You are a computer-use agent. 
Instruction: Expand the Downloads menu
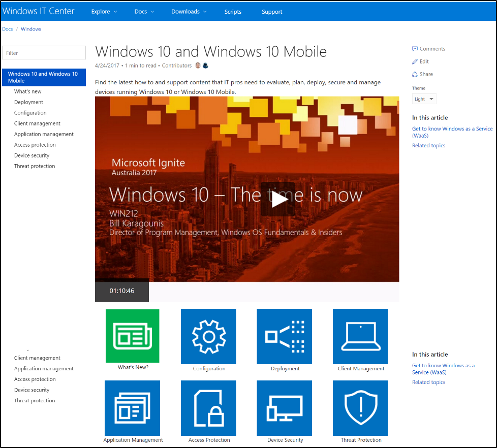point(189,11)
